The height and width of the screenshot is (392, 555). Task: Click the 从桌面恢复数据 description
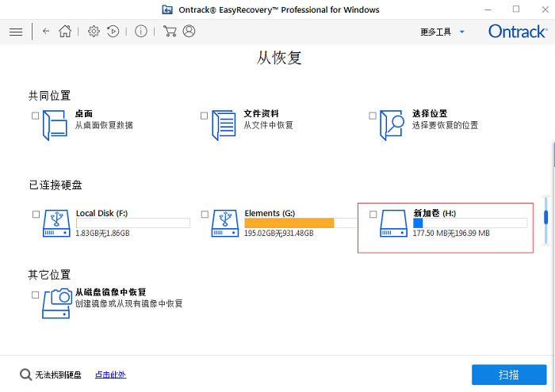(x=104, y=125)
